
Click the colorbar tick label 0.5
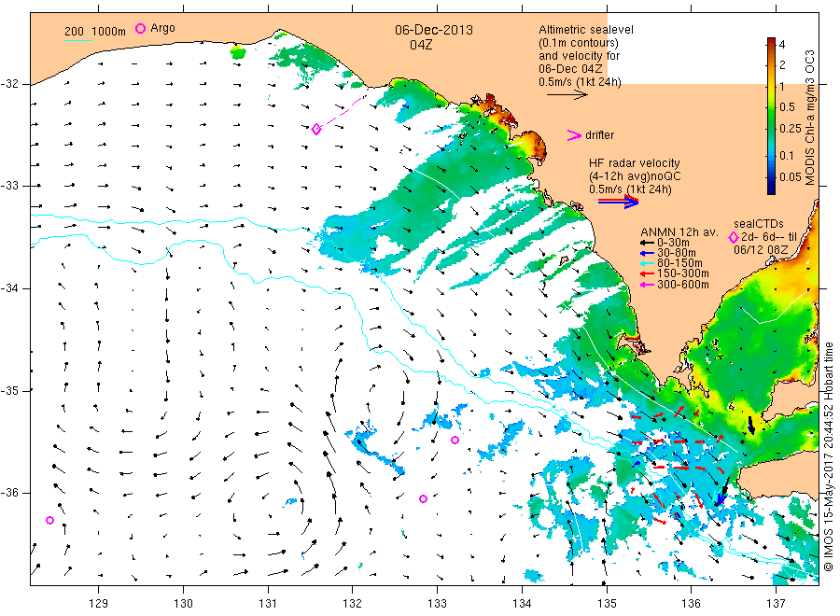787,107
